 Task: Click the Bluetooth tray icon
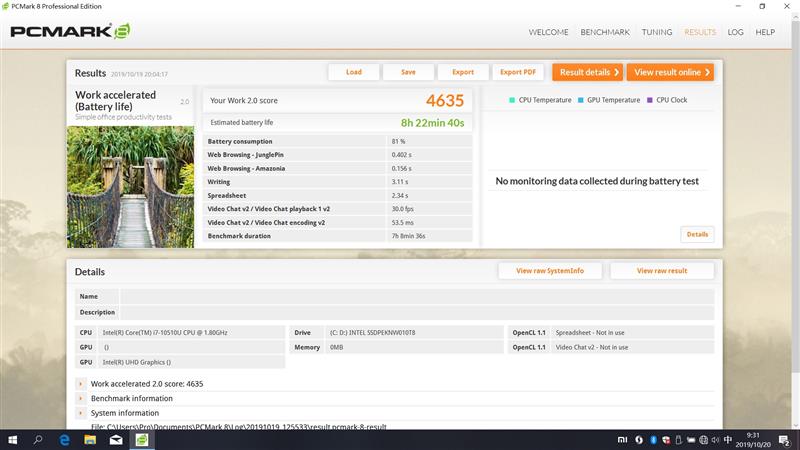coord(653,440)
